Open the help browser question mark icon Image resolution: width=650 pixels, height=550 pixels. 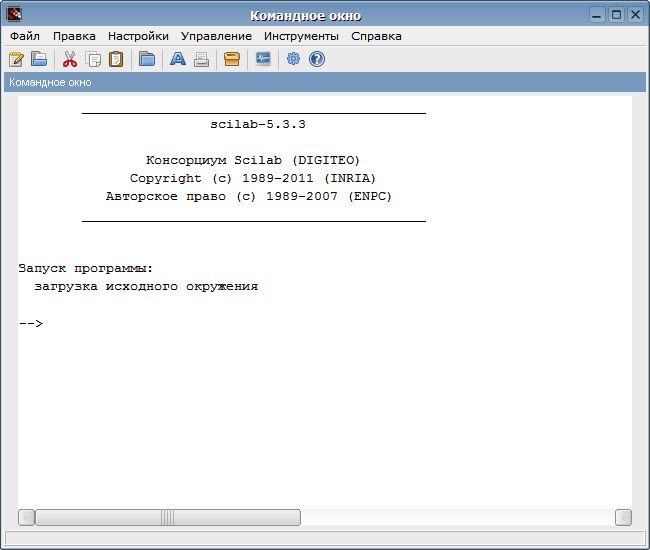[317, 59]
